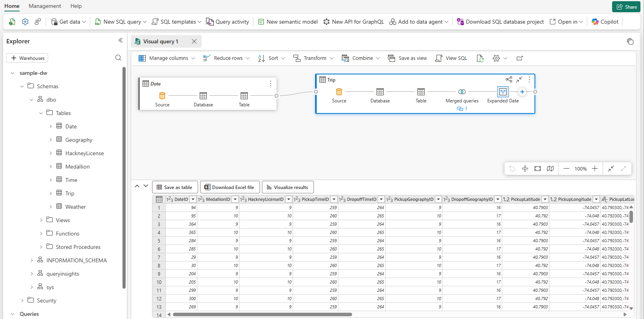Viewport: 644px width, 319px height.
Task: Open the Trip query options menu
Action: click(x=529, y=80)
